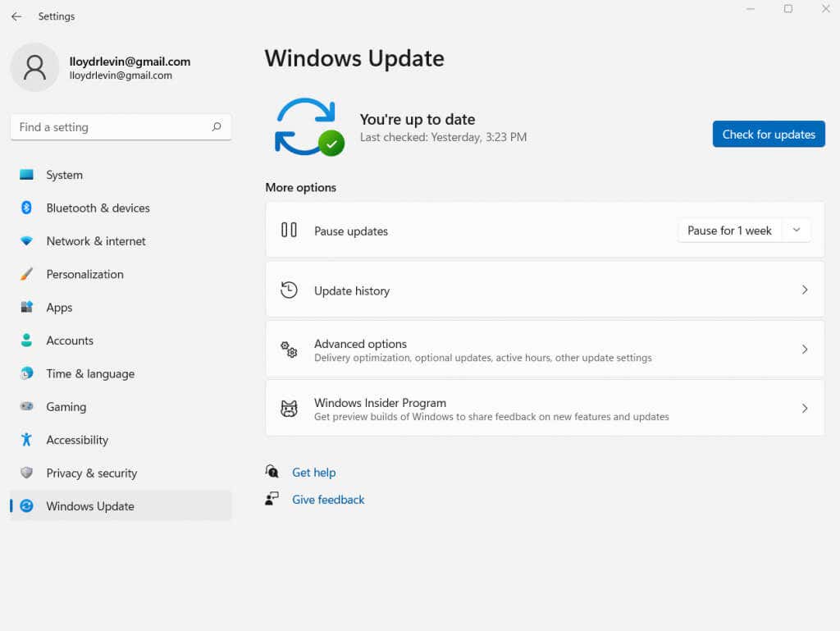Open Time & language settings

(x=121, y=374)
